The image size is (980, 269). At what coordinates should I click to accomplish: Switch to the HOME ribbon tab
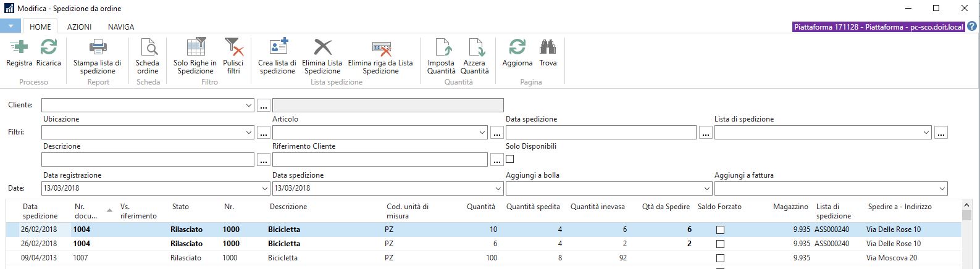tap(41, 27)
